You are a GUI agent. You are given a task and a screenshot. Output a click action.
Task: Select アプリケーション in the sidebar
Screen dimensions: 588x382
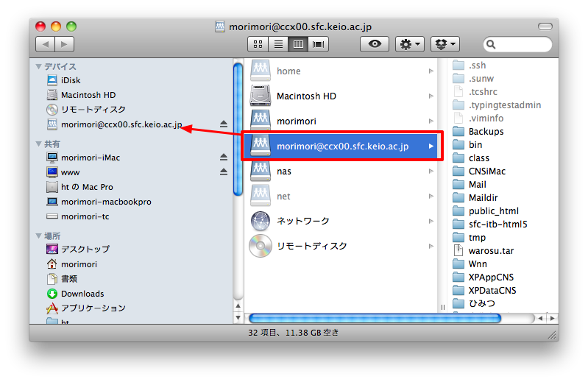tap(93, 308)
